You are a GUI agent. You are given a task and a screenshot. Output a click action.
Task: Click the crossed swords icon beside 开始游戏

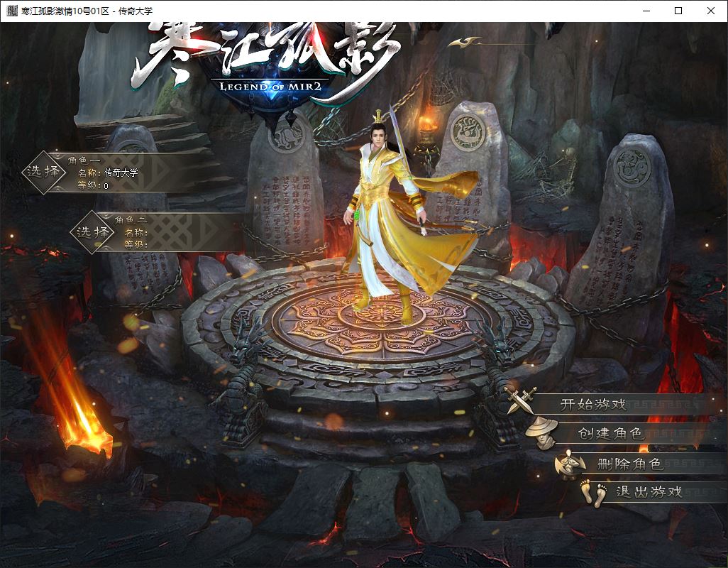(x=522, y=400)
